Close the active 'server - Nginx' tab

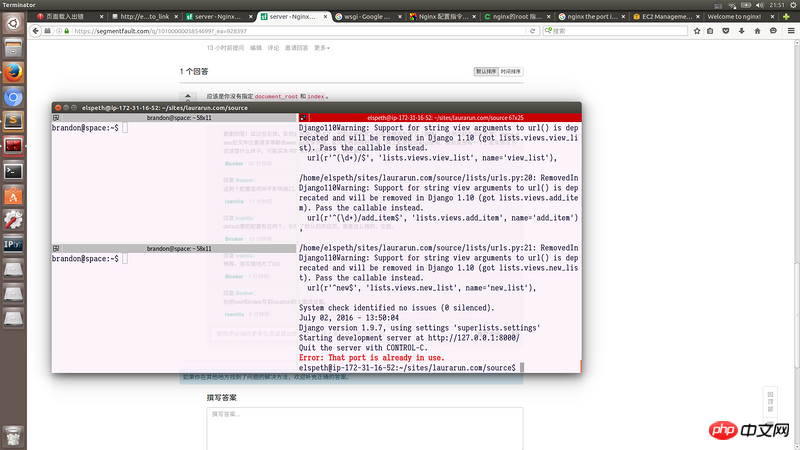325,16
